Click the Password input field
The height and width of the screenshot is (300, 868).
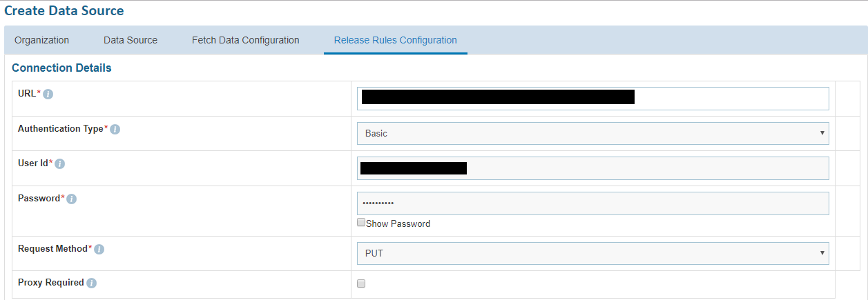(592, 203)
